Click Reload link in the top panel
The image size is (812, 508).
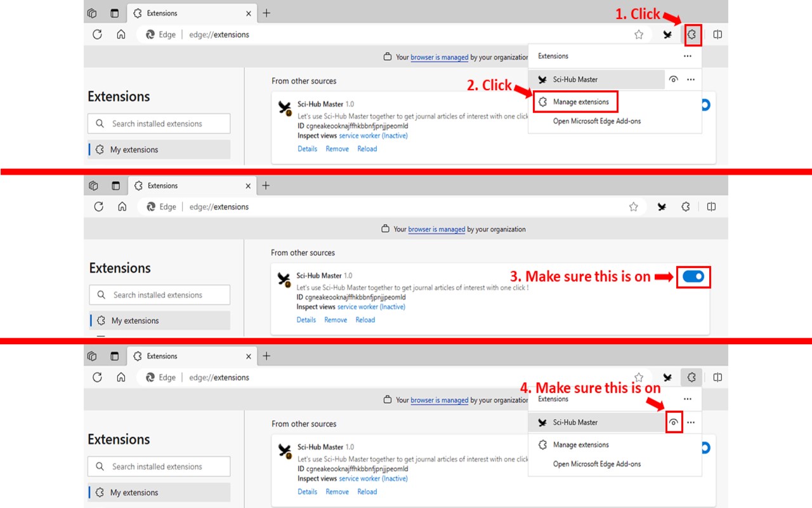coord(367,149)
